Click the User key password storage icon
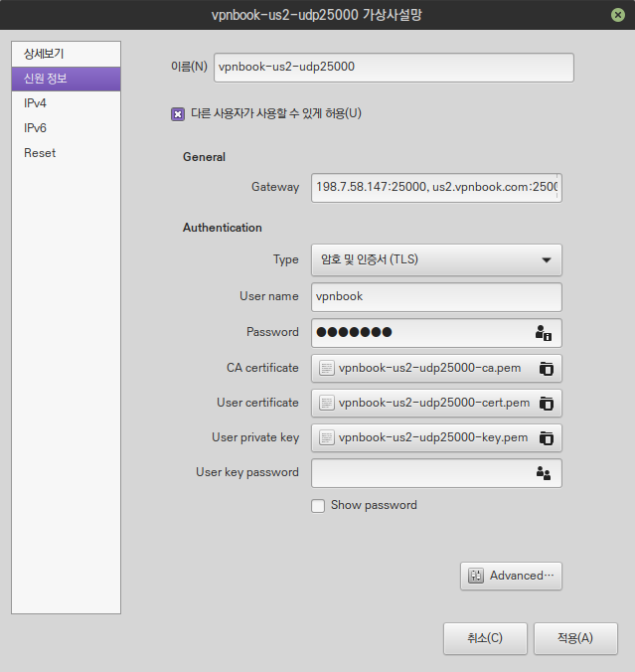 click(x=543, y=473)
